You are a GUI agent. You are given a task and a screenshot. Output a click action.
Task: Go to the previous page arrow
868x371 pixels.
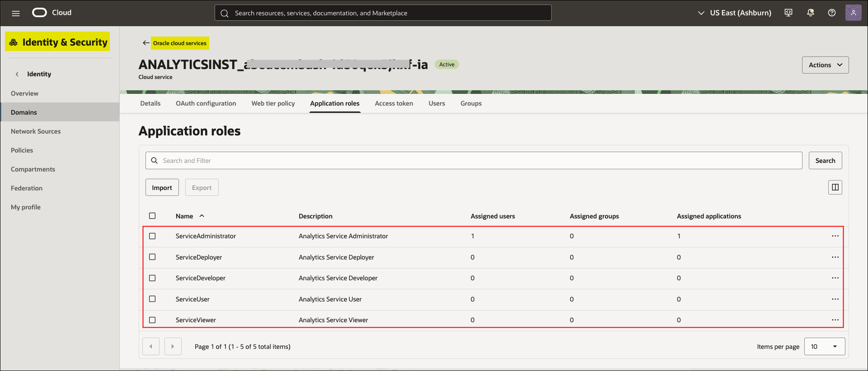pos(151,347)
